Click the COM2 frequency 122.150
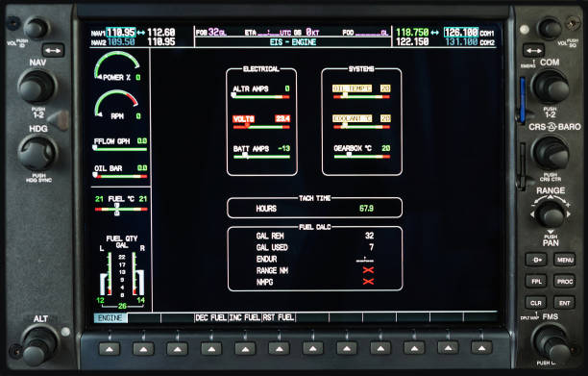This screenshot has width=588, height=376. tap(412, 41)
